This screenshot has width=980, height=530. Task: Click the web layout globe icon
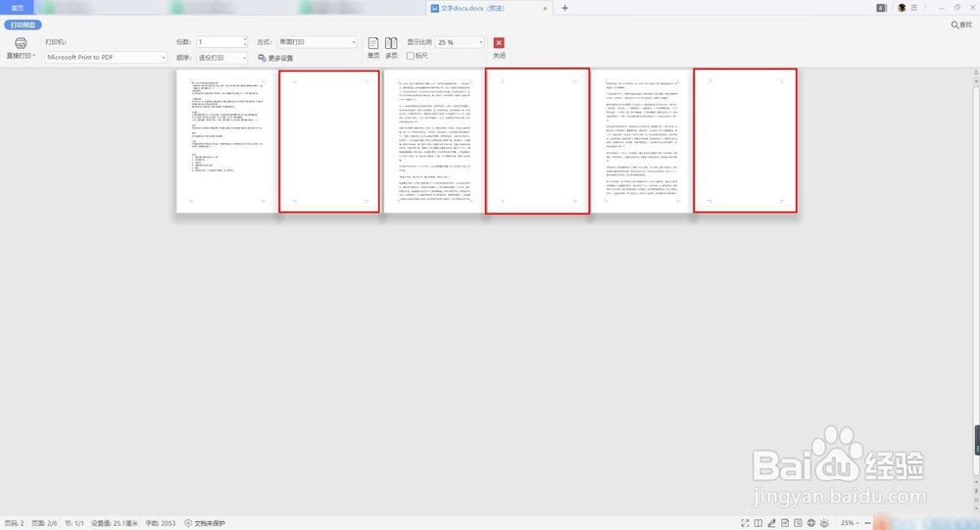click(811, 523)
